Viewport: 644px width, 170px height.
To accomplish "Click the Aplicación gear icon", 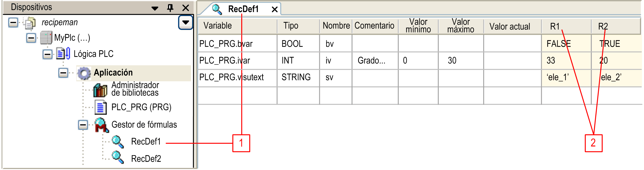I will tap(84, 73).
